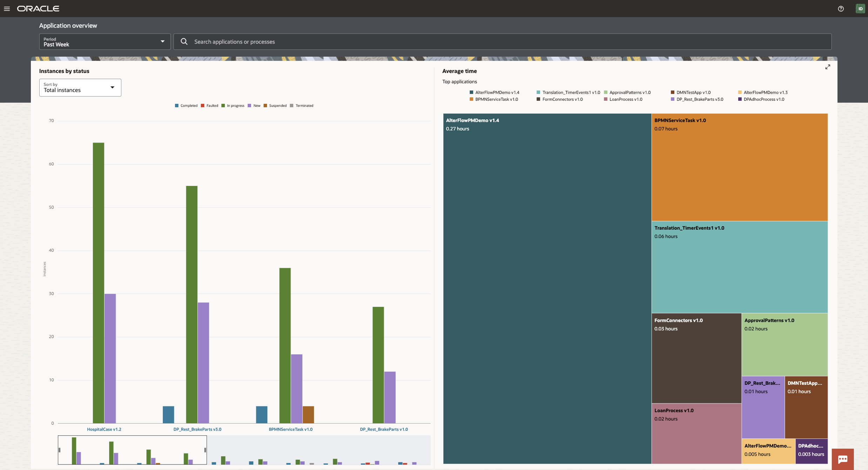Select the BPMNServiceTask v1.0 axis label
Viewport: 868px width, 470px height.
click(x=291, y=429)
